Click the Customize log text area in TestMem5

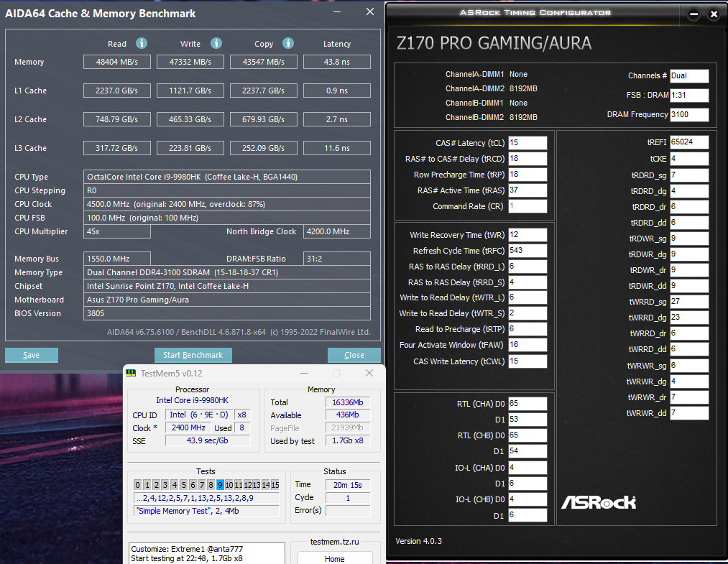[206, 553]
